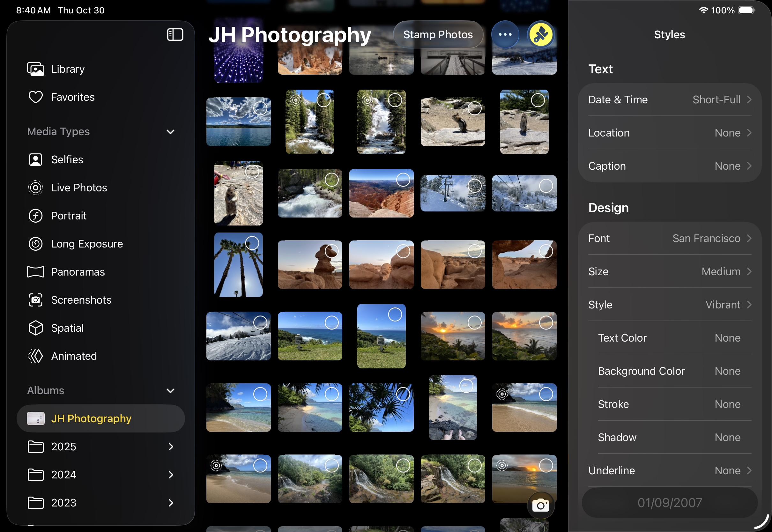Collapse the Media Types section
Viewport: 772px width, 532px height.
170,132
